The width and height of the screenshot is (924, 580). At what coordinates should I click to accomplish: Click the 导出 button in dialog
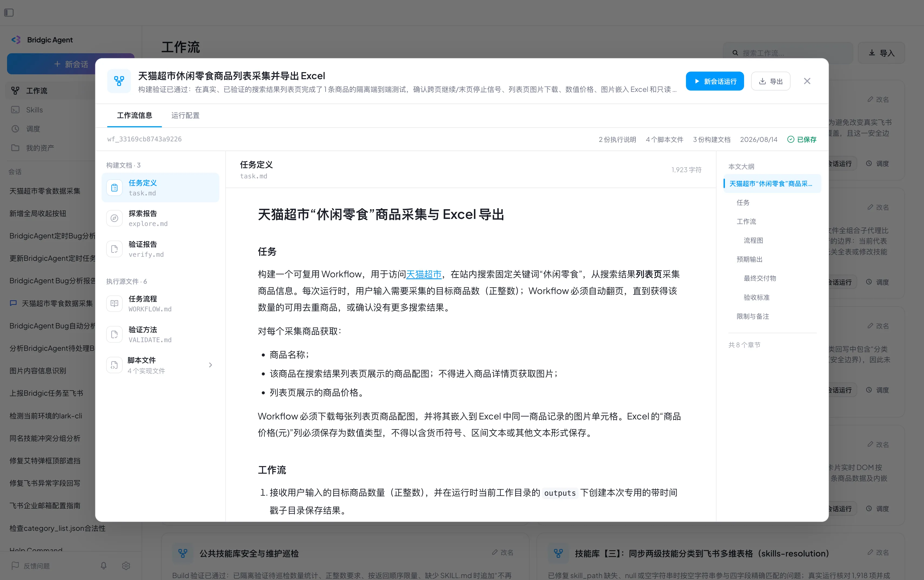click(x=770, y=81)
